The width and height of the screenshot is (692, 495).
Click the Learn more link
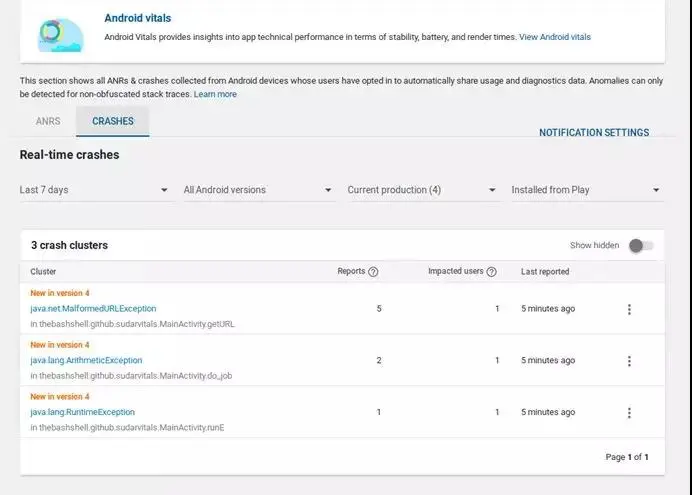[x=215, y=94]
